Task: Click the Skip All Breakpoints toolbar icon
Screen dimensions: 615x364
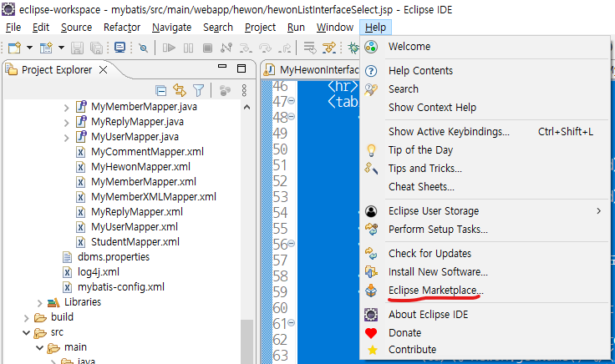Action: click(x=143, y=48)
